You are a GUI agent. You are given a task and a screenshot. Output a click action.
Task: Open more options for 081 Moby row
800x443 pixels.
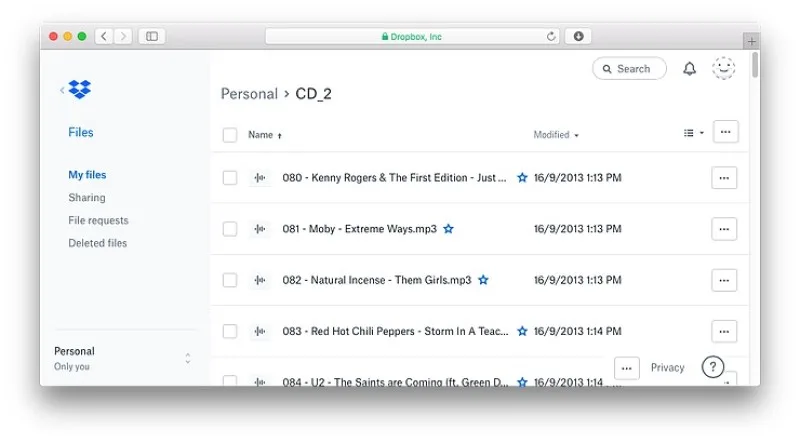[x=724, y=229]
